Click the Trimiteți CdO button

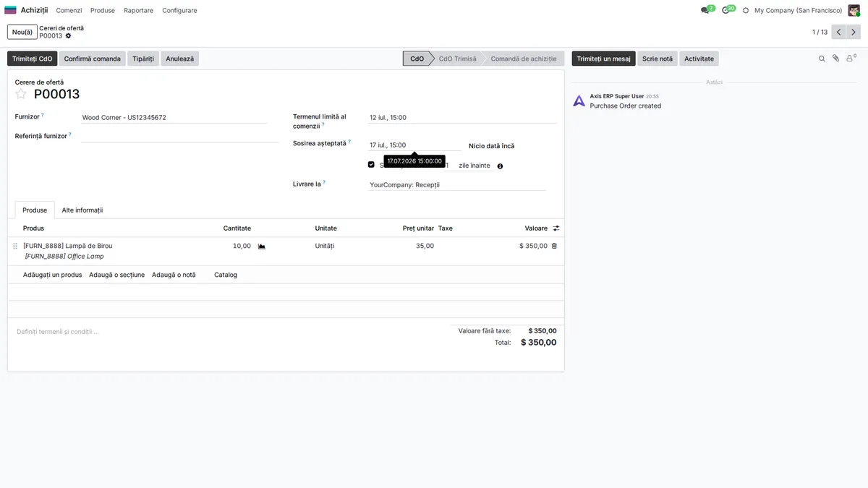[x=33, y=59]
